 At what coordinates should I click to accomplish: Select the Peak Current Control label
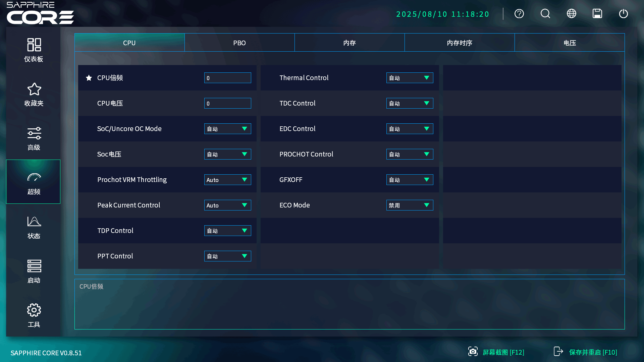129,205
